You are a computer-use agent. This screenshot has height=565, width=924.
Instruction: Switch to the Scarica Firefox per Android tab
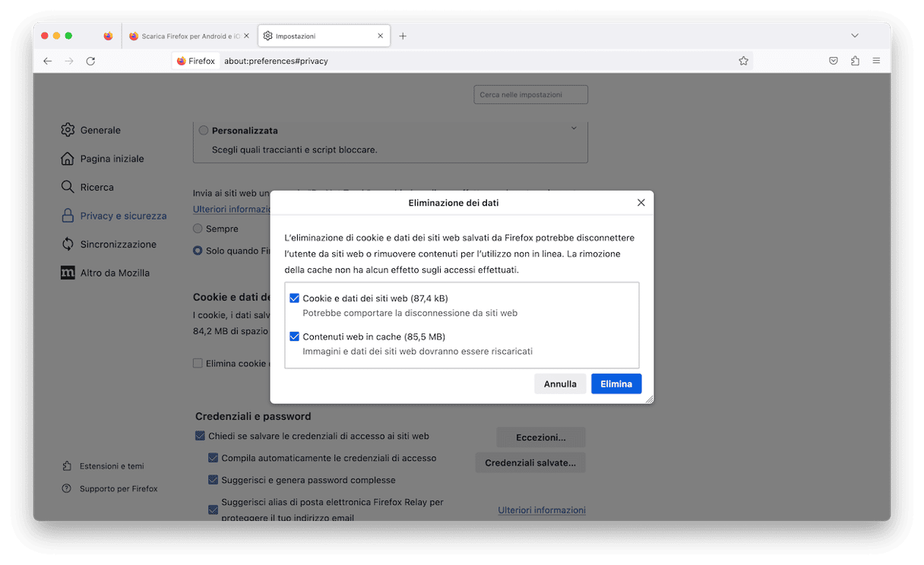pos(188,36)
